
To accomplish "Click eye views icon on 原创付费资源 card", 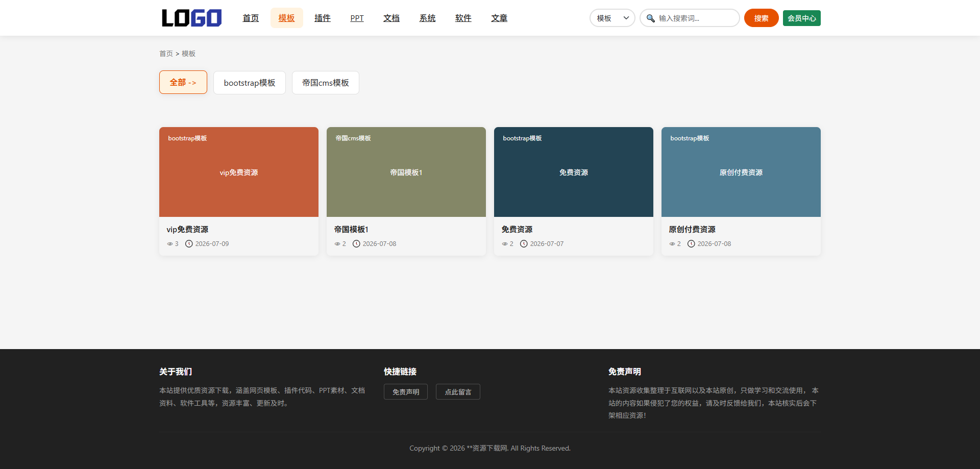I will (672, 244).
